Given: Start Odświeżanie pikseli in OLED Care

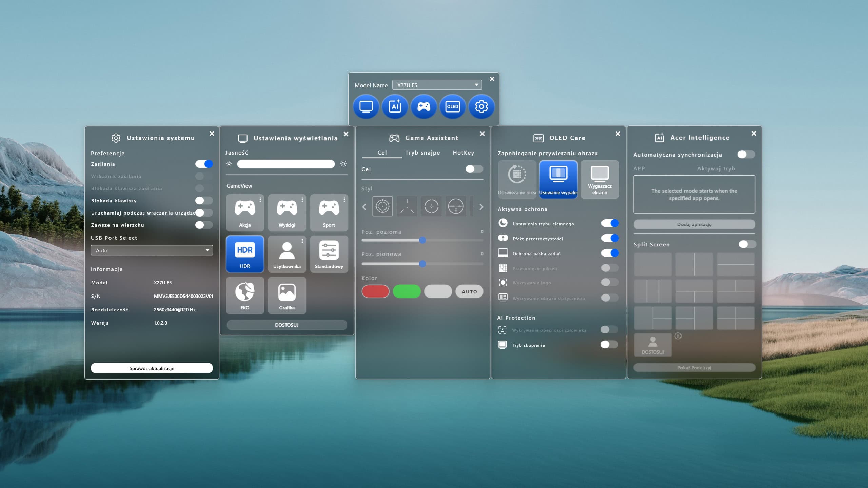Looking at the screenshot, I should [517, 180].
